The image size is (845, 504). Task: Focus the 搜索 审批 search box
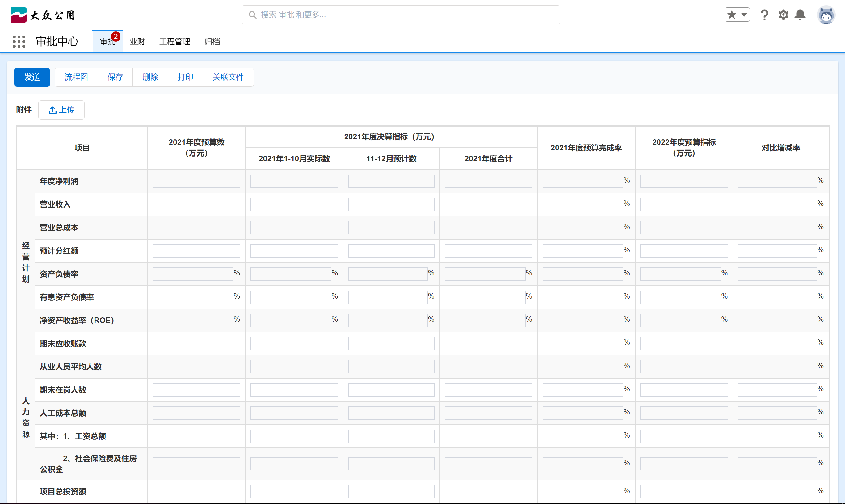tap(401, 15)
